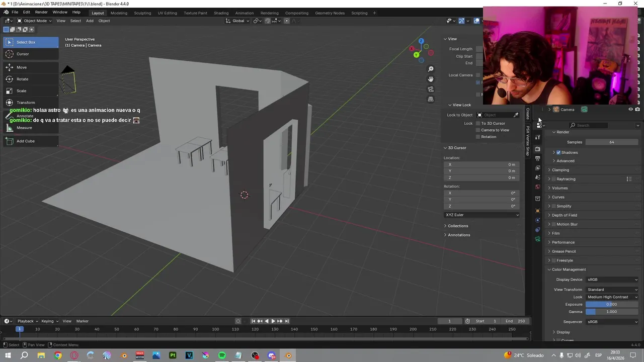Open the File menu
The image size is (644, 362).
(x=15, y=12)
